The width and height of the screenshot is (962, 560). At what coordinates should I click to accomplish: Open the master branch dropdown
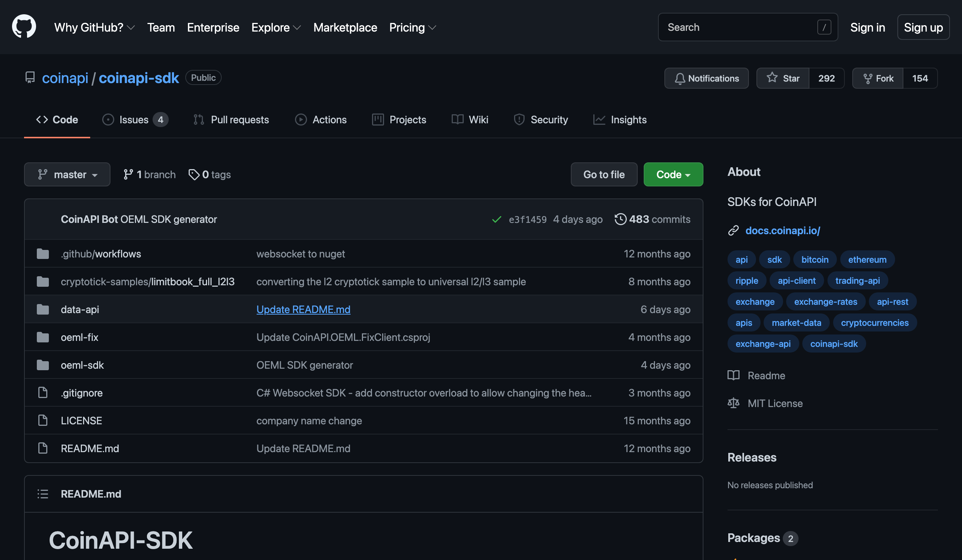pos(67,174)
